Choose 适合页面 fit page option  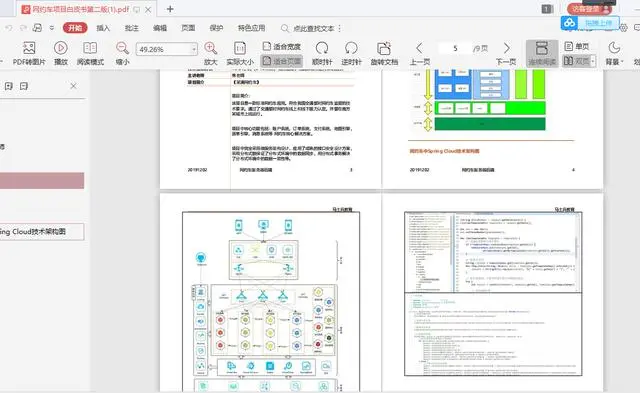[282, 61]
